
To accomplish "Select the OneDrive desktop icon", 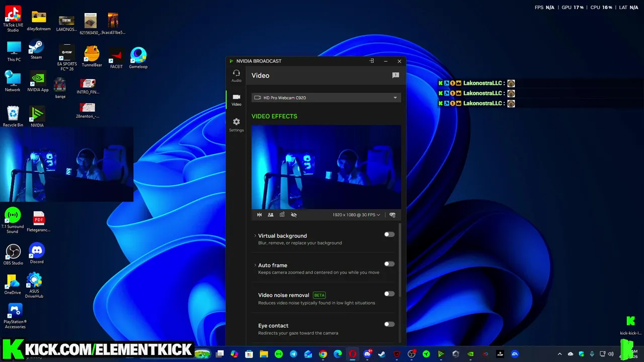I will (13, 284).
